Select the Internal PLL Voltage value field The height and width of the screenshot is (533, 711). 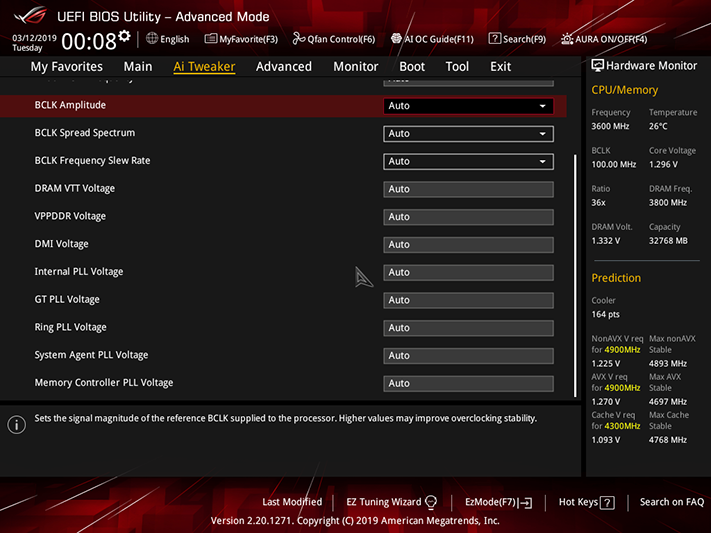468,273
